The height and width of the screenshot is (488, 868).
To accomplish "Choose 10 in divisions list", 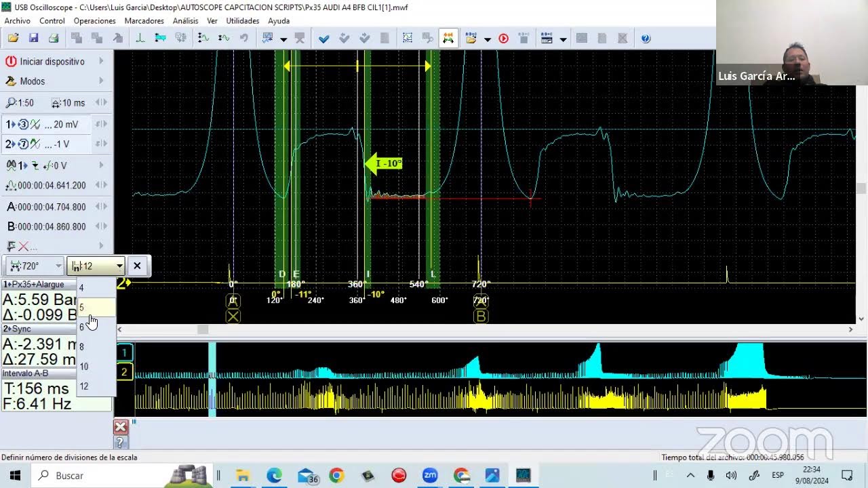I will [96, 366].
